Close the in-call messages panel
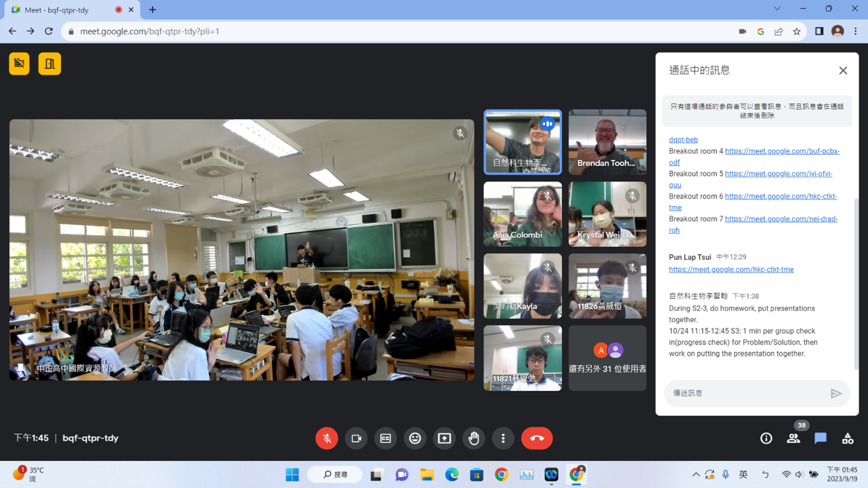Image resolution: width=868 pixels, height=488 pixels. (x=843, y=71)
